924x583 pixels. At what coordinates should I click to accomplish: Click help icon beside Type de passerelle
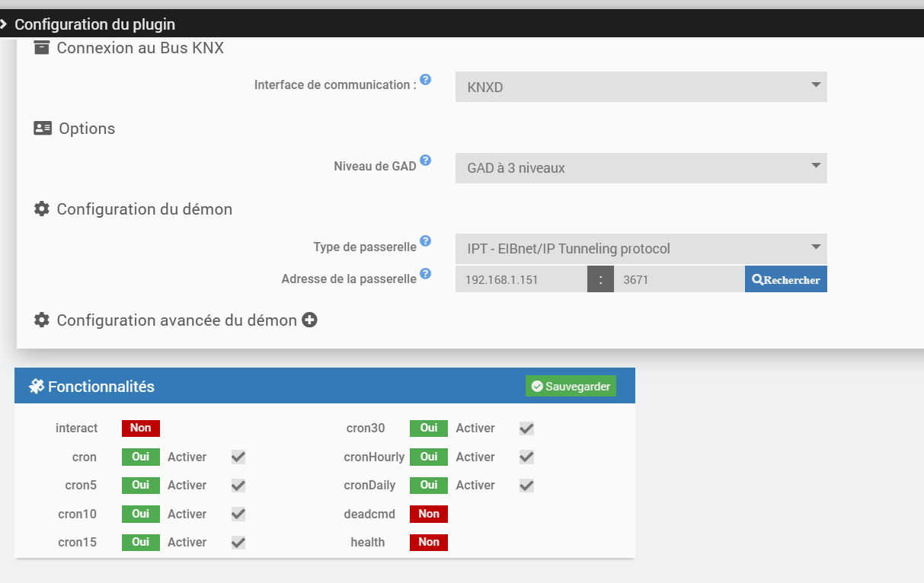(x=426, y=241)
